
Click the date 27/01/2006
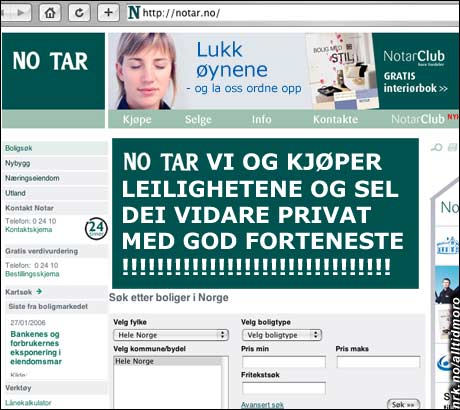(x=28, y=323)
